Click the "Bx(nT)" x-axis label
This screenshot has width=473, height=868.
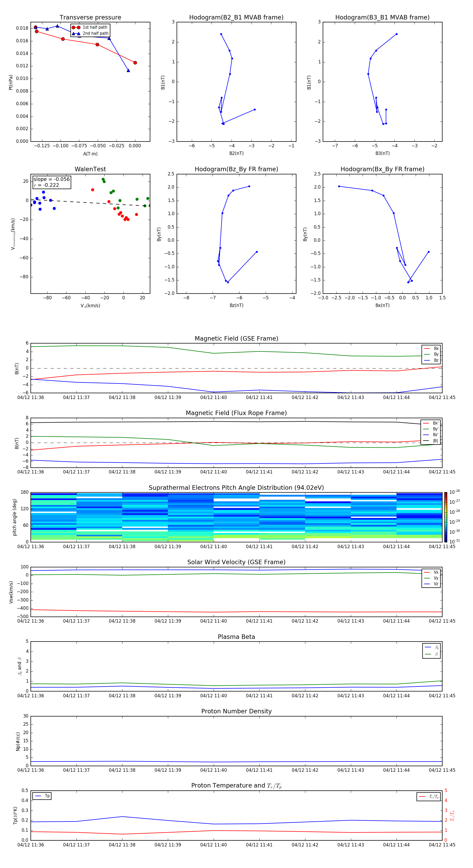382,305
